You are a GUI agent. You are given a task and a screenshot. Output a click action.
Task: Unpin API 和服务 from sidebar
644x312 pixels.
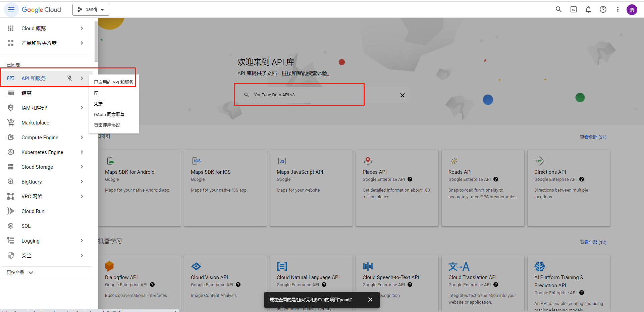[70, 78]
